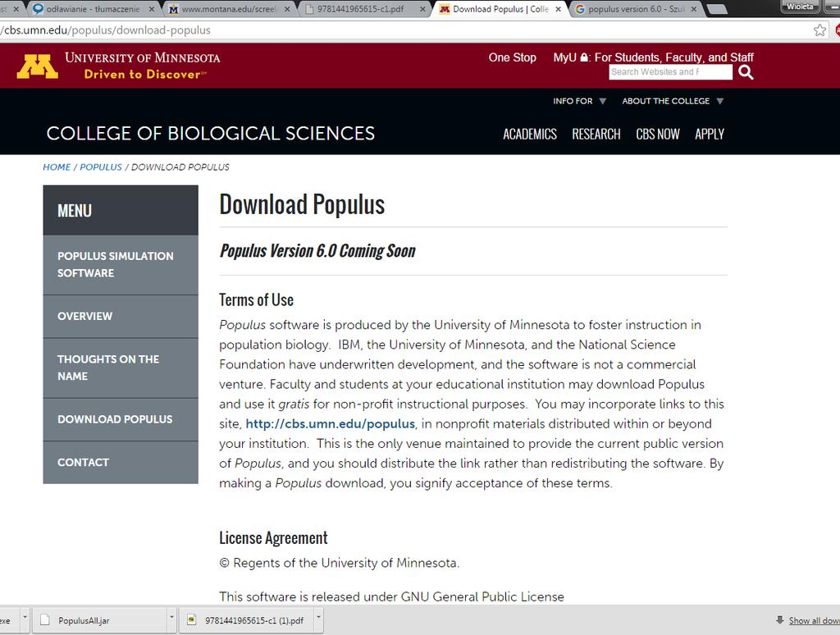Select Download Populus in the side menu
Screen dimensions: 840x635
point(121,419)
